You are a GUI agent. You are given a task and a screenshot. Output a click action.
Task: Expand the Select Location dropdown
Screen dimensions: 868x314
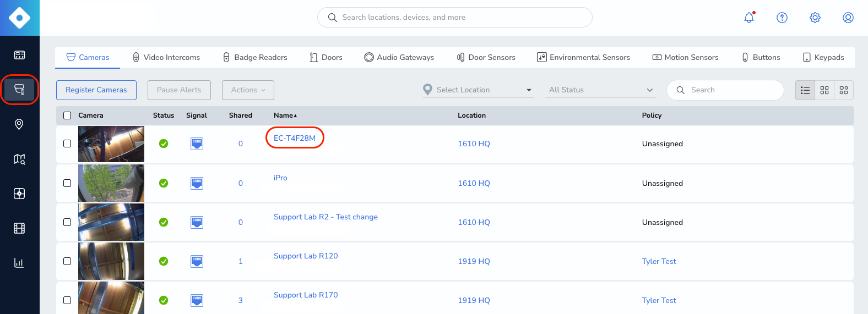pos(478,90)
